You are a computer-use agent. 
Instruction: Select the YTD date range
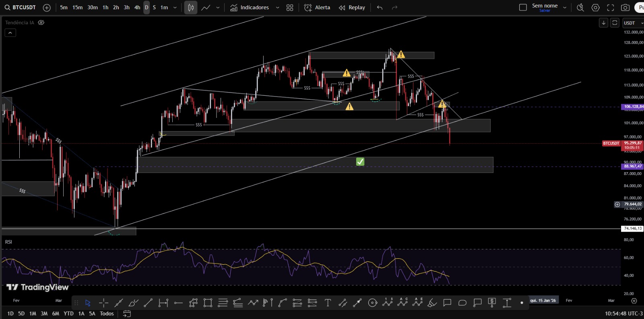click(68, 314)
